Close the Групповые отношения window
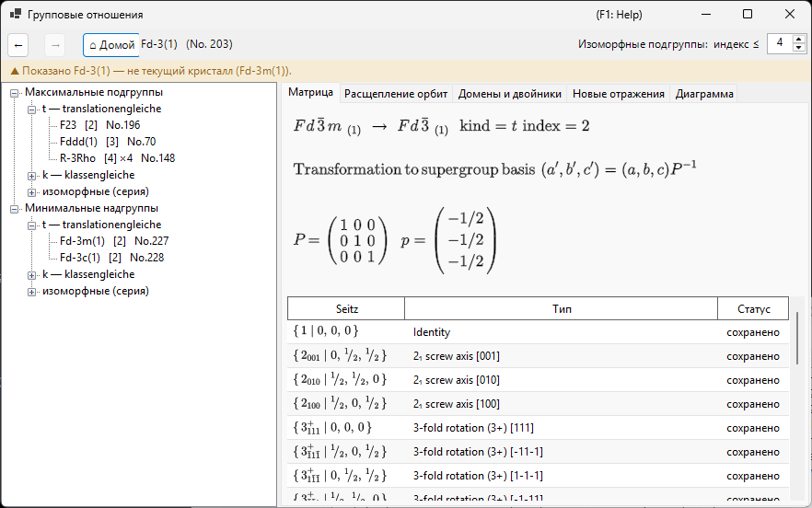The image size is (812, 508). [790, 15]
